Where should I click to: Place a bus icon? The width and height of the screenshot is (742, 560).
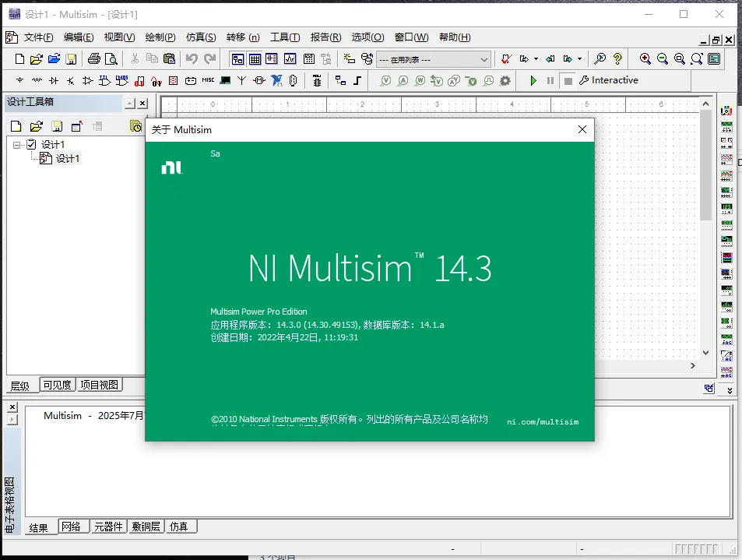357,80
